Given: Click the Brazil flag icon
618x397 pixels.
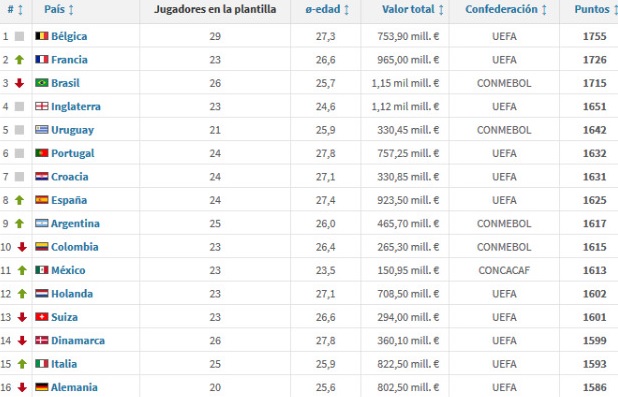Looking at the screenshot, I should (42, 83).
